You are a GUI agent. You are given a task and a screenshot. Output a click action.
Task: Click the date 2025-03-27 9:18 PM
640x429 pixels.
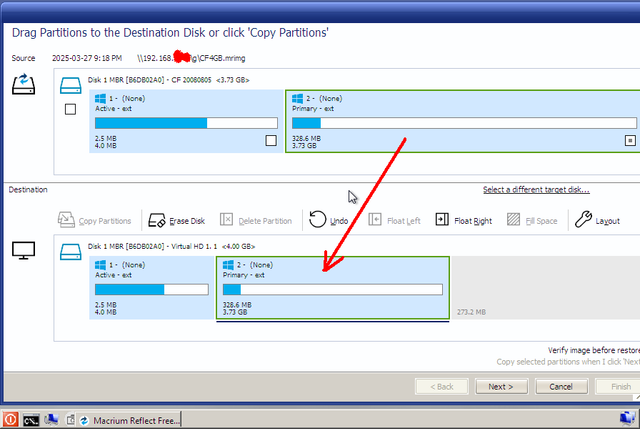(x=87, y=58)
